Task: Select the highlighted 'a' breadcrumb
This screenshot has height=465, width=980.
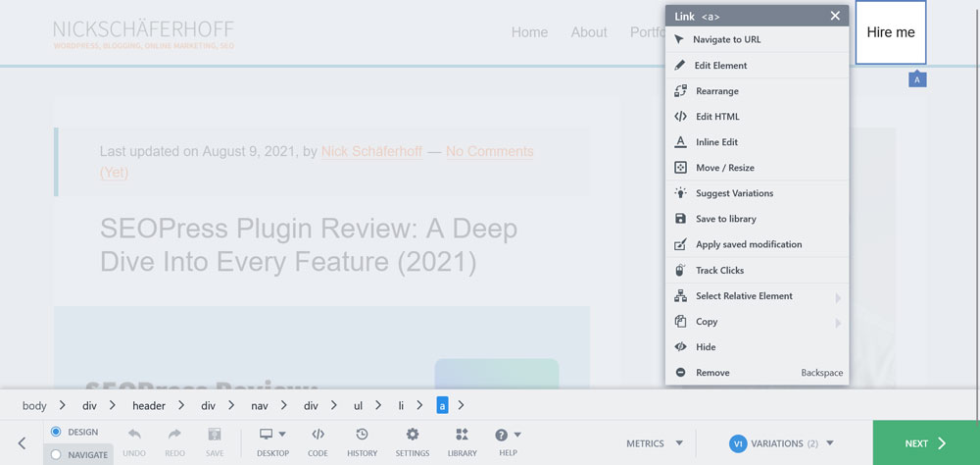Action: click(x=443, y=405)
